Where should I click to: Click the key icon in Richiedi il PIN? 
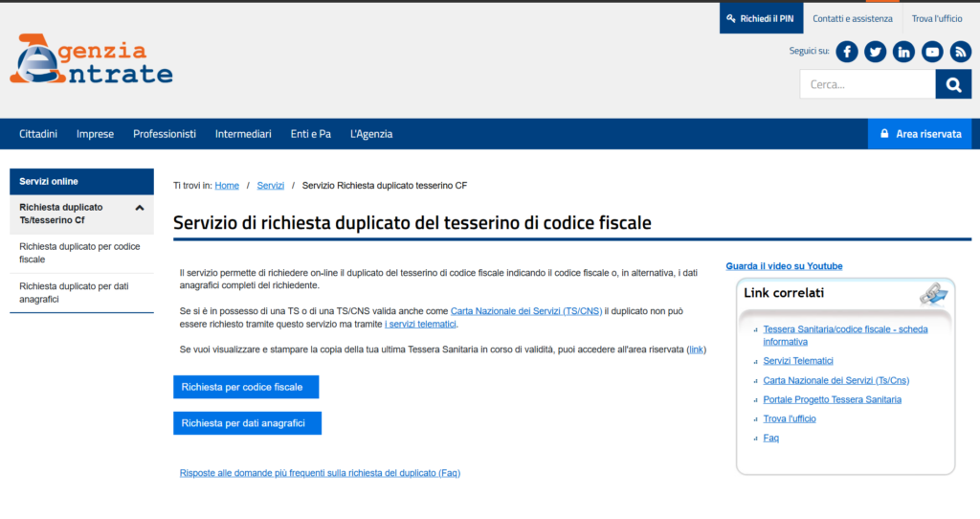tap(730, 19)
